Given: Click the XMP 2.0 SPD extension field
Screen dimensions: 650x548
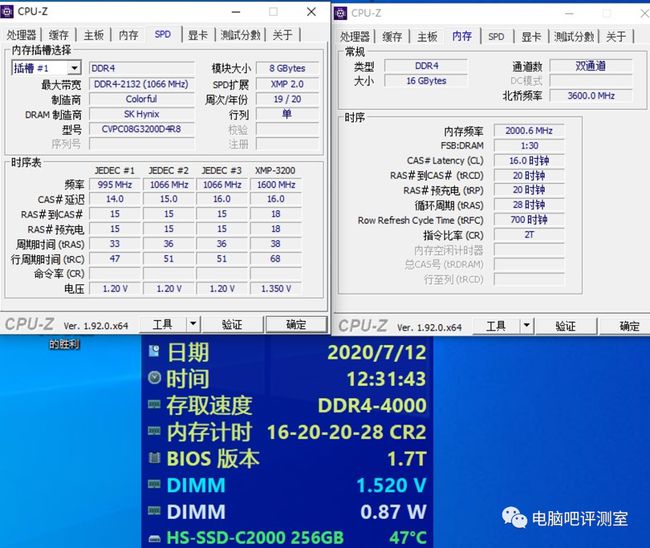Looking at the screenshot, I should pos(287,85).
